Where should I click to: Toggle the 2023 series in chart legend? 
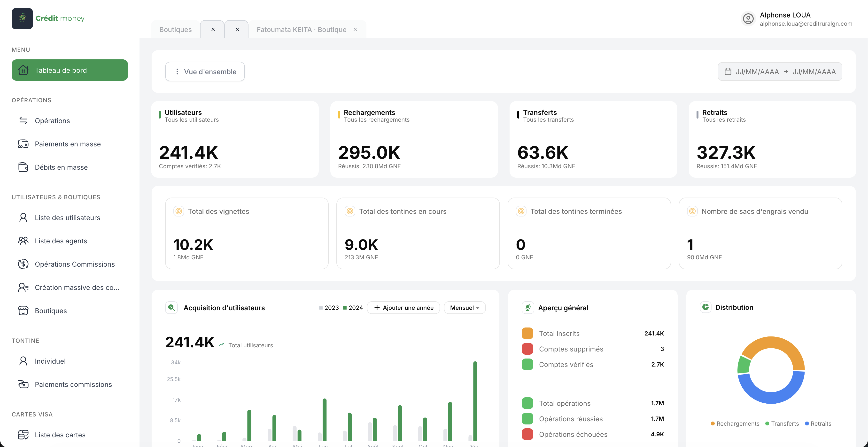point(329,308)
